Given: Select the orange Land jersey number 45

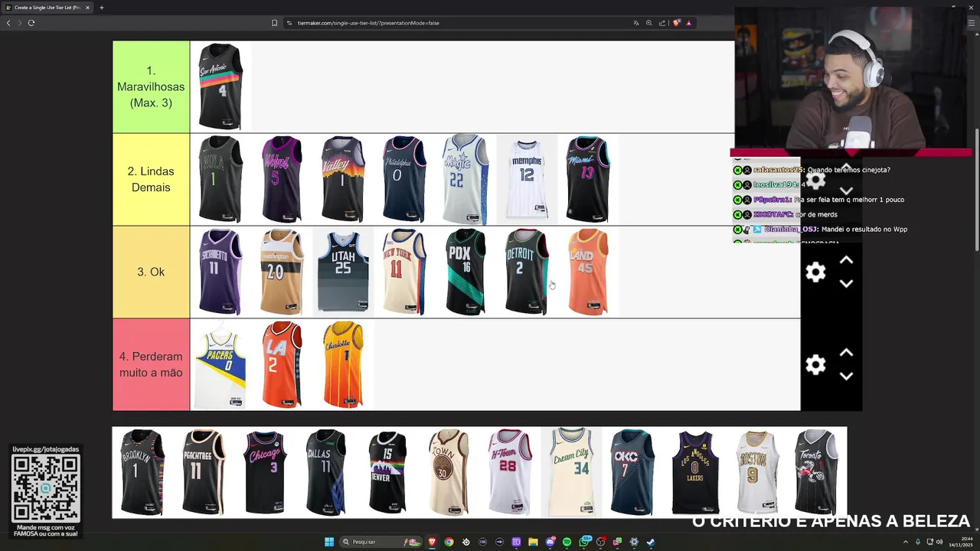Looking at the screenshot, I should pos(588,272).
